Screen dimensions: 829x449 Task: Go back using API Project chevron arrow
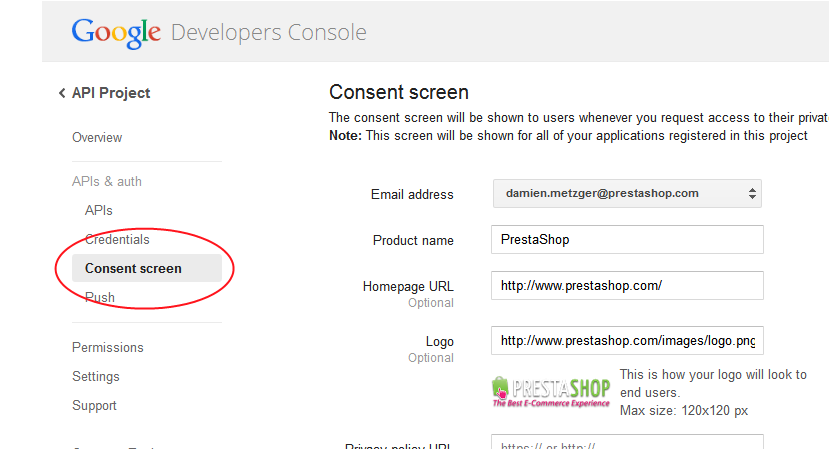[x=62, y=93]
